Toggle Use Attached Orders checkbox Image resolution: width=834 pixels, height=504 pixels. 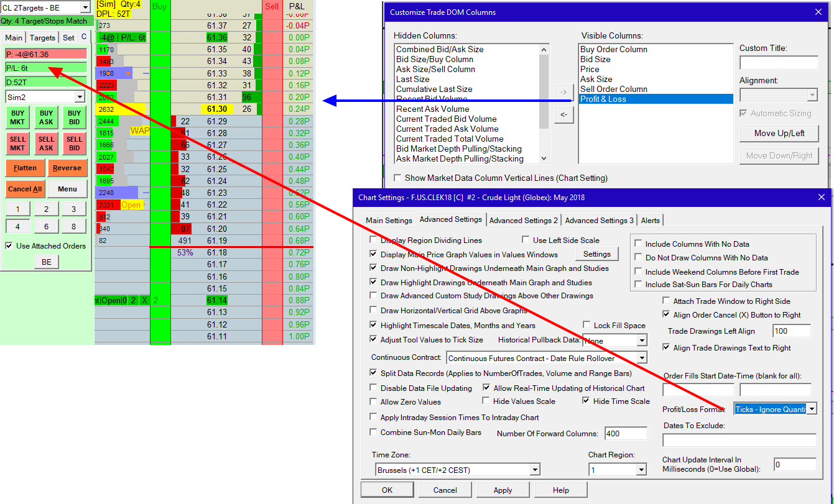[9, 245]
